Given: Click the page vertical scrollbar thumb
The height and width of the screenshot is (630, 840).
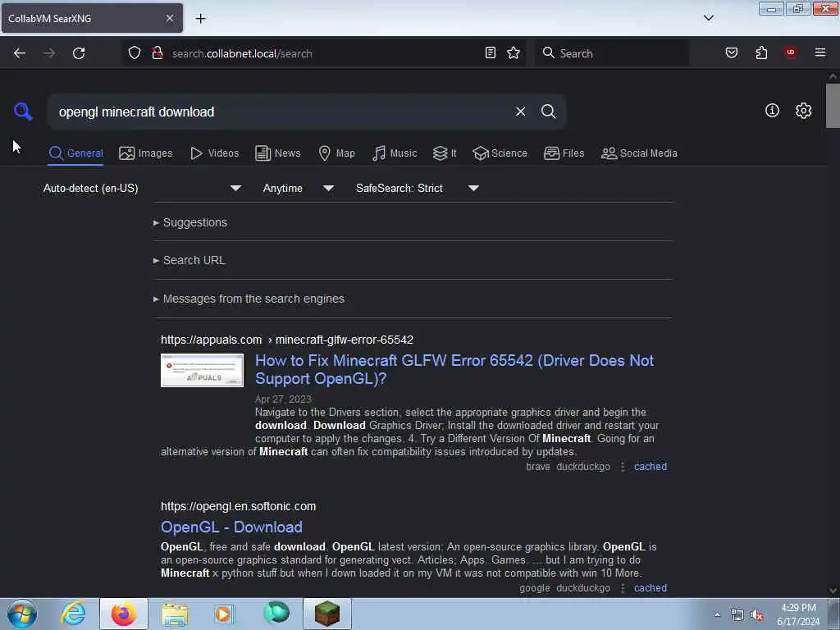Looking at the screenshot, I should (x=833, y=106).
